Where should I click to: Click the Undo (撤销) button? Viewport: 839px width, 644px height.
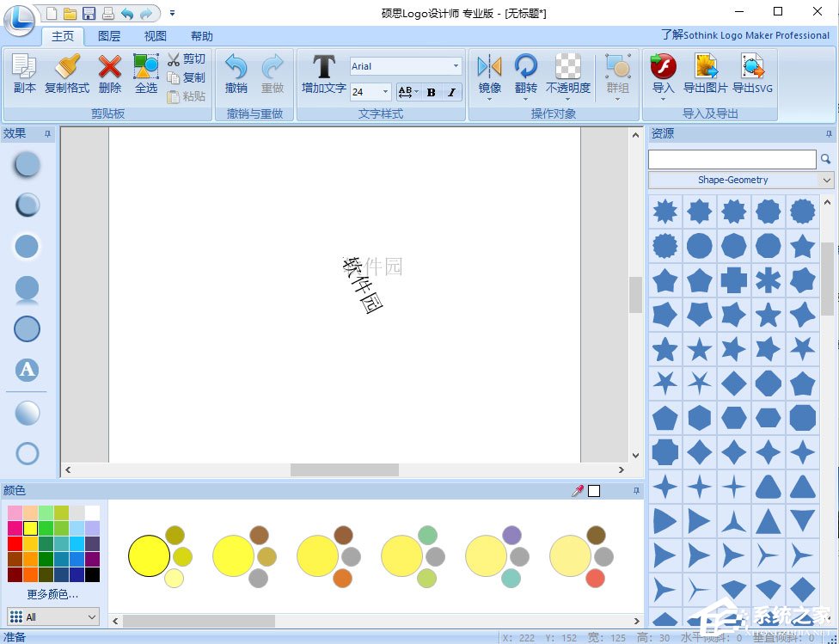tap(236, 74)
